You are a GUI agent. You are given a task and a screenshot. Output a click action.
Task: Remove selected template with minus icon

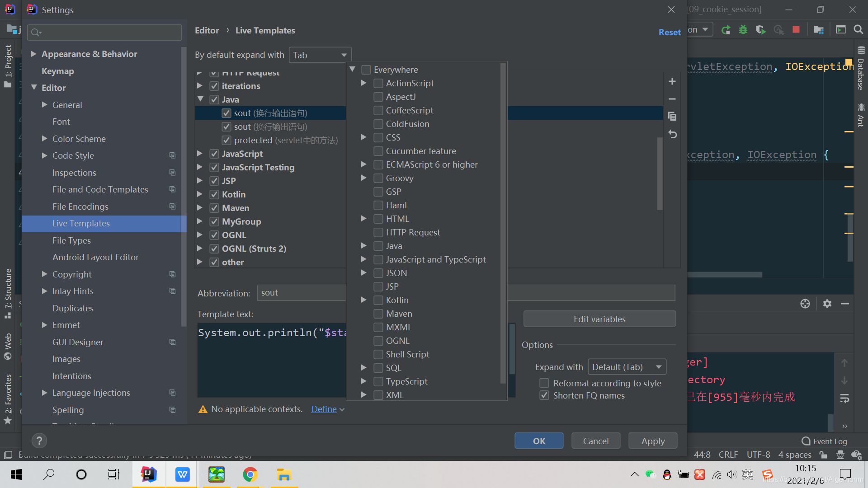[x=672, y=99]
